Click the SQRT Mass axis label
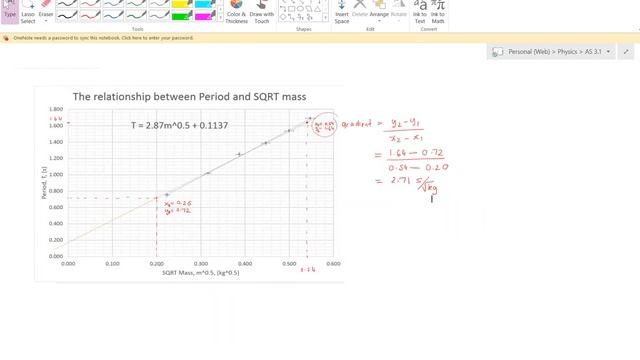The width and height of the screenshot is (640, 360). click(200, 272)
